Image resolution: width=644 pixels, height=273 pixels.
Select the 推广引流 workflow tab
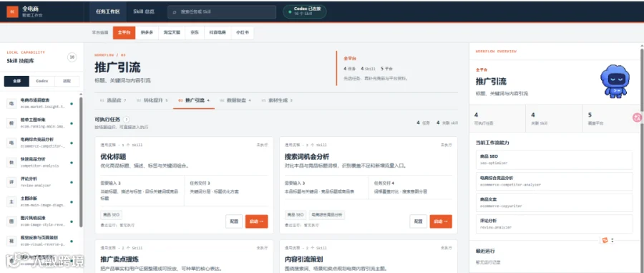coord(194,100)
